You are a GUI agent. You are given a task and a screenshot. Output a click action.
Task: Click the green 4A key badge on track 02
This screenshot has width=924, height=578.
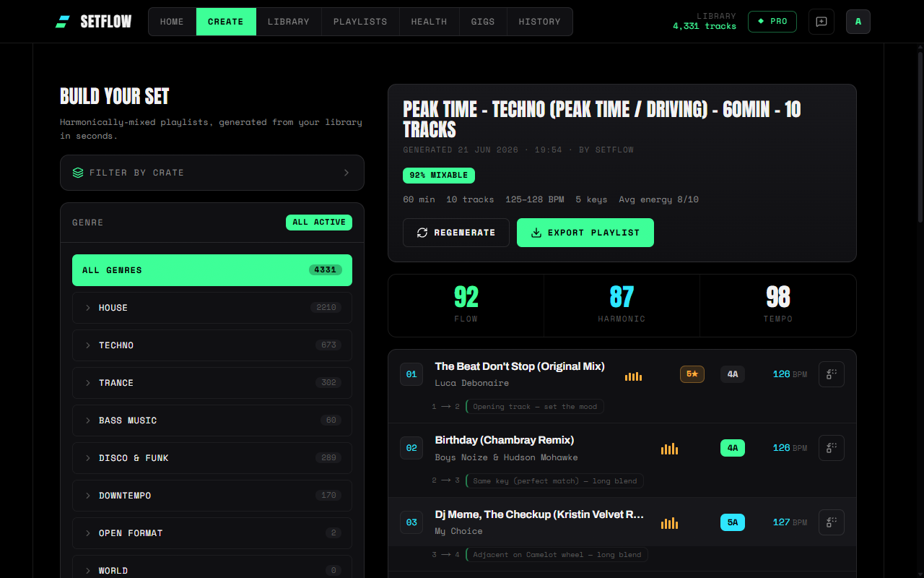[733, 448]
